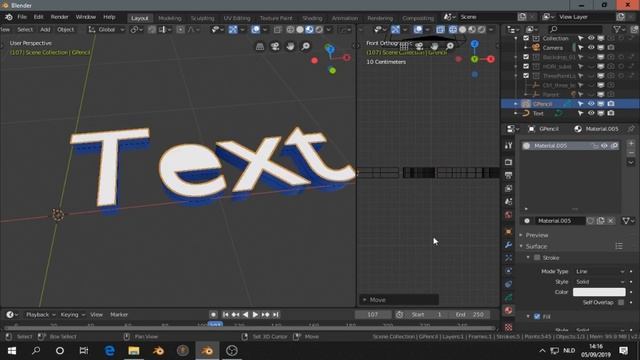The image size is (640, 360).
Task: Expand the Preview panel
Action: point(537,236)
